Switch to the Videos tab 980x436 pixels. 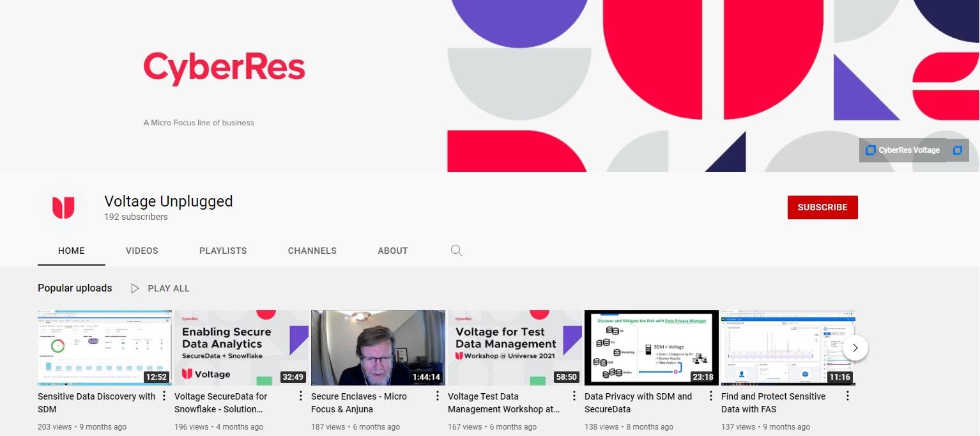(142, 251)
